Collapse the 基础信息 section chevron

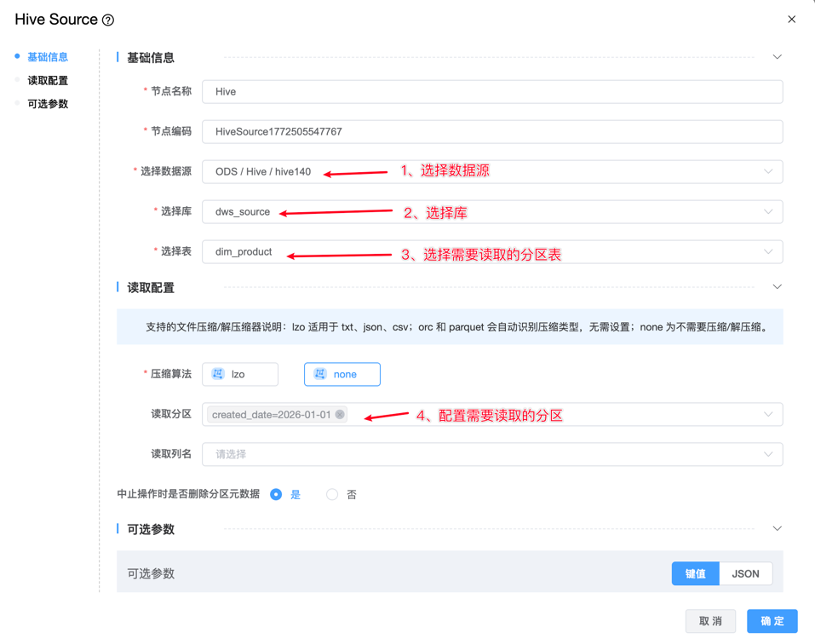777,57
